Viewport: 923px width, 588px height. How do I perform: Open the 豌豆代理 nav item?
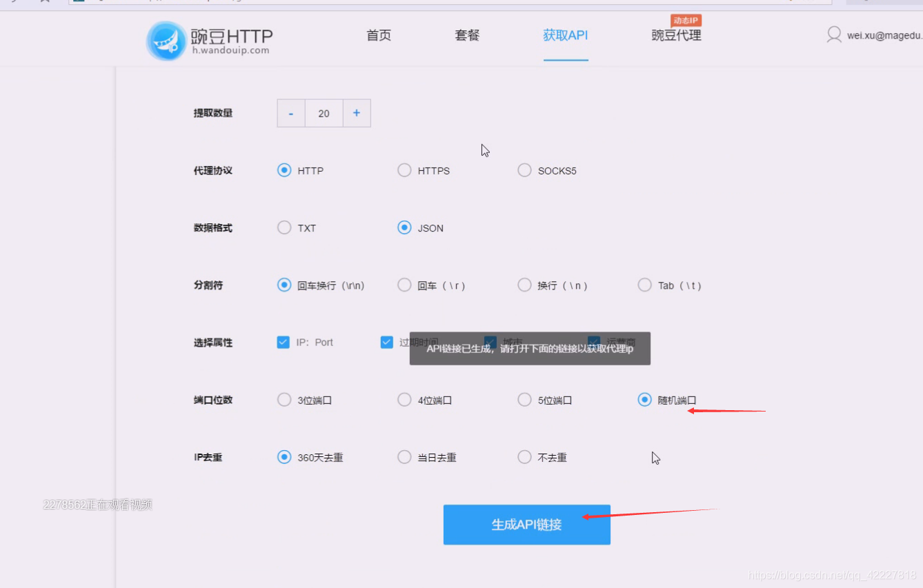coord(676,35)
